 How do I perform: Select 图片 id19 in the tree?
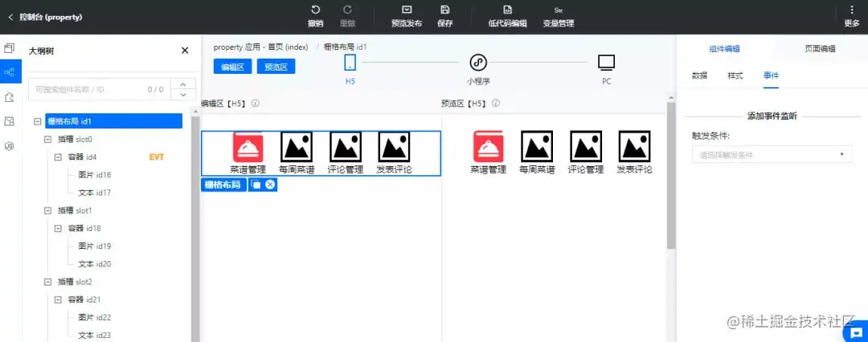pyautogui.click(x=95, y=246)
